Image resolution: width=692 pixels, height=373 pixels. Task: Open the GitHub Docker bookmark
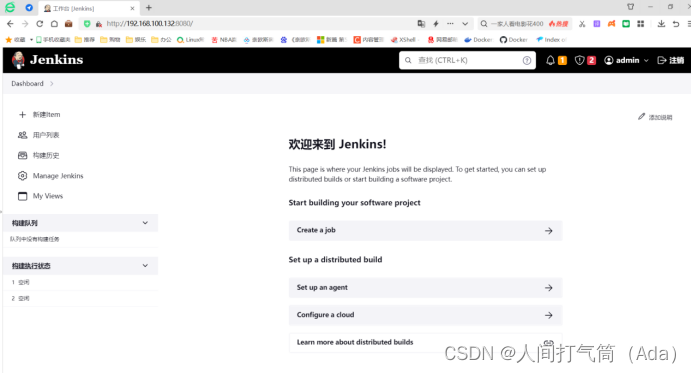click(x=514, y=40)
